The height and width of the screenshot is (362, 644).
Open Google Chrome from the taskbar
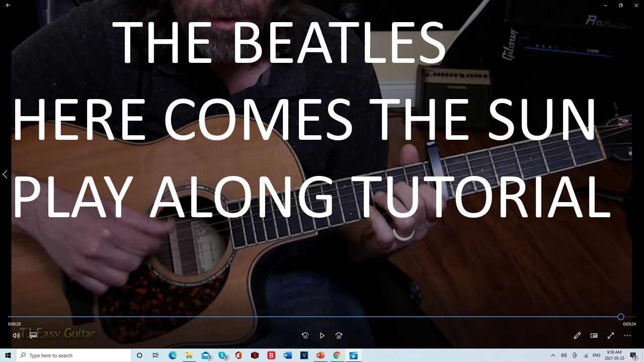[337, 355]
